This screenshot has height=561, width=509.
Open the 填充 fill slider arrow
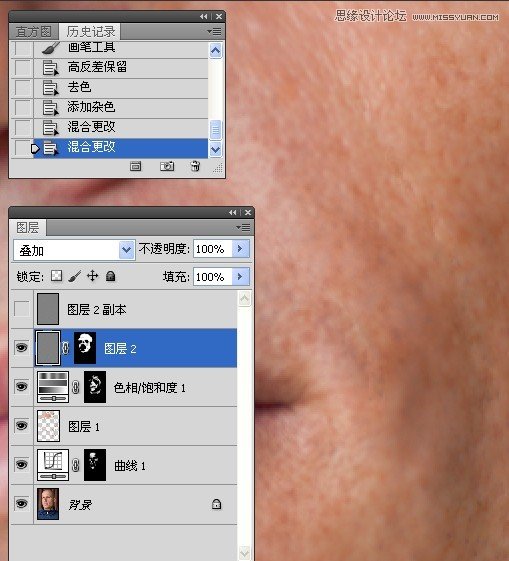coord(240,277)
